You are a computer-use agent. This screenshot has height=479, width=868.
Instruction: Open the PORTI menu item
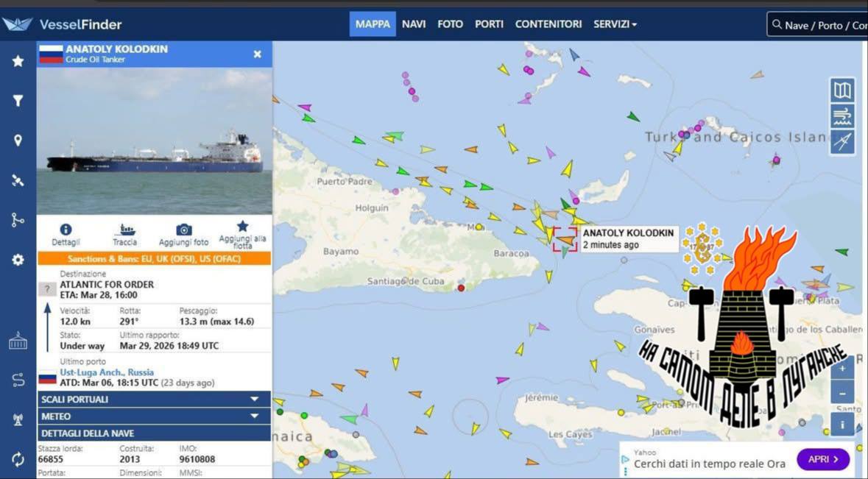pos(490,24)
